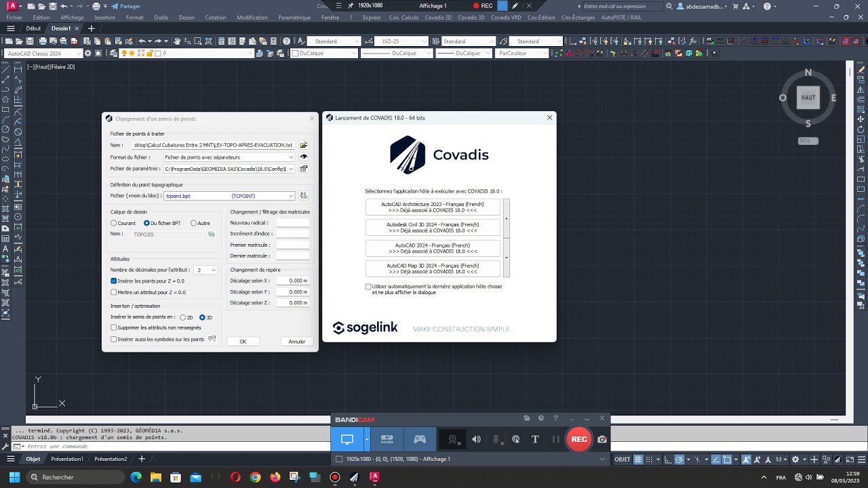Pick layer icon next to TOPOJIS
This screenshot has width=868, height=488.
coord(211,234)
